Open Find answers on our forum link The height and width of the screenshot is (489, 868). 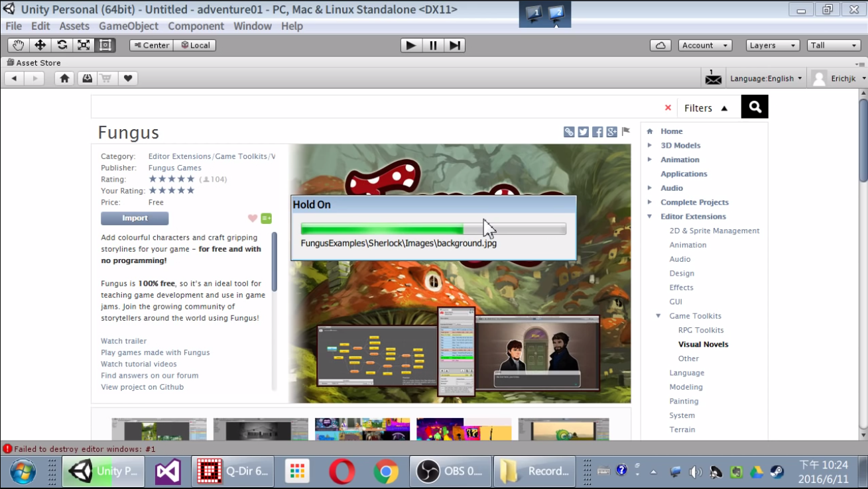tap(149, 376)
